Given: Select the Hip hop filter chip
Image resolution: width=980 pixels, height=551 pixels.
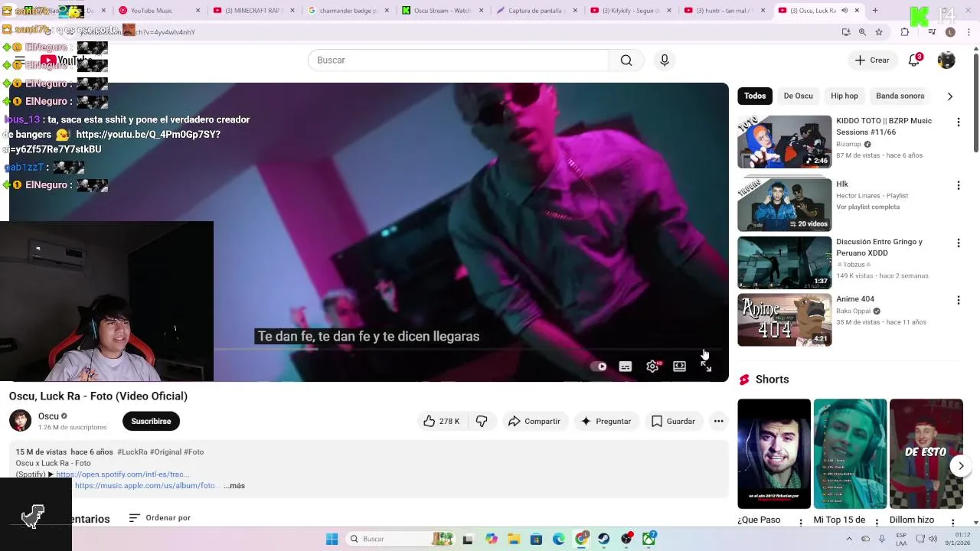Looking at the screenshot, I should (844, 96).
